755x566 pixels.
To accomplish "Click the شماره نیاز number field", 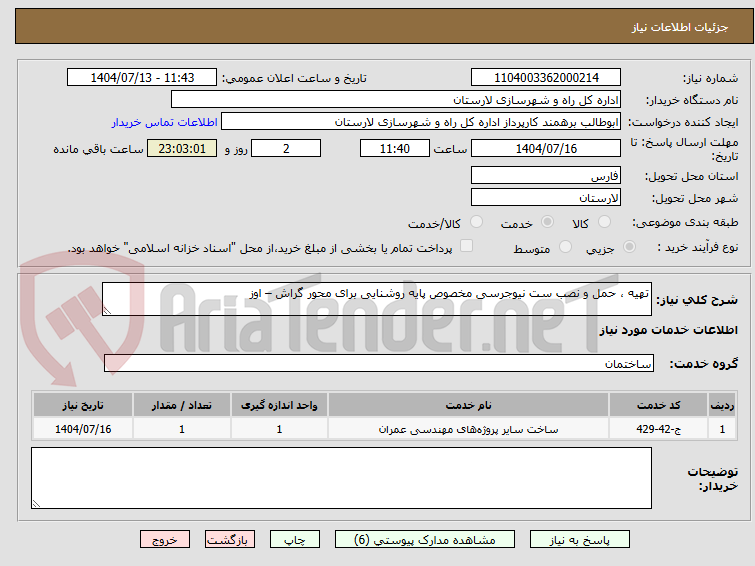I will pos(546,78).
